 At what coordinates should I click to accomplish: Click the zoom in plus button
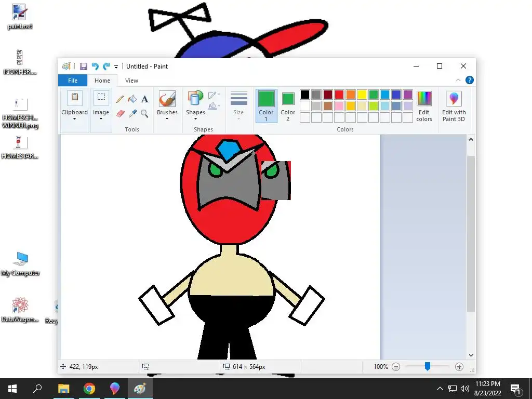tap(459, 367)
